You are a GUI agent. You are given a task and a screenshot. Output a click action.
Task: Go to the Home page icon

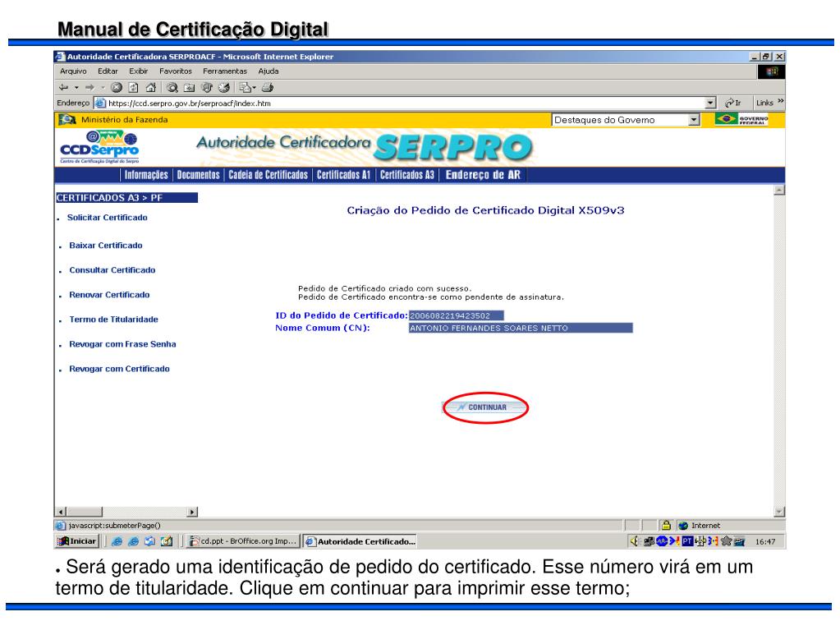(x=150, y=87)
